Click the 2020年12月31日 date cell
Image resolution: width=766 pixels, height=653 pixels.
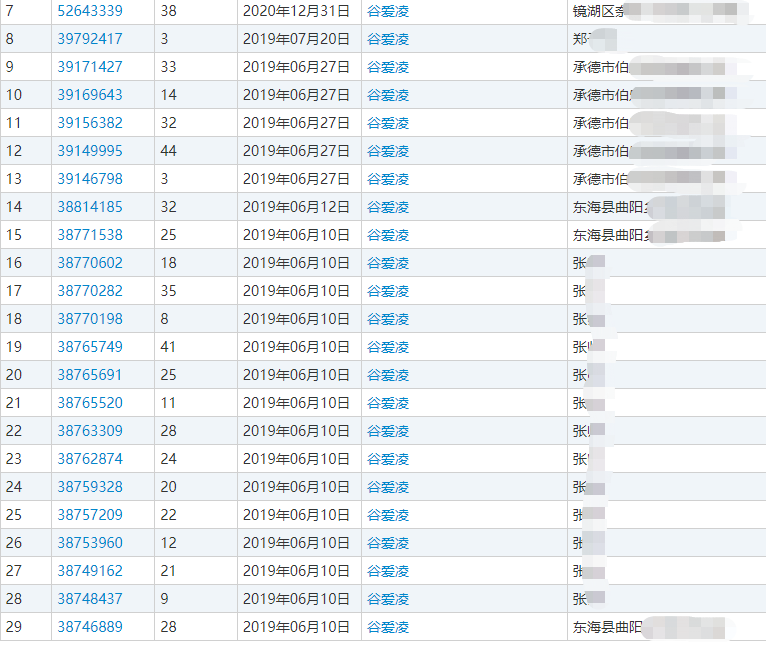296,11
